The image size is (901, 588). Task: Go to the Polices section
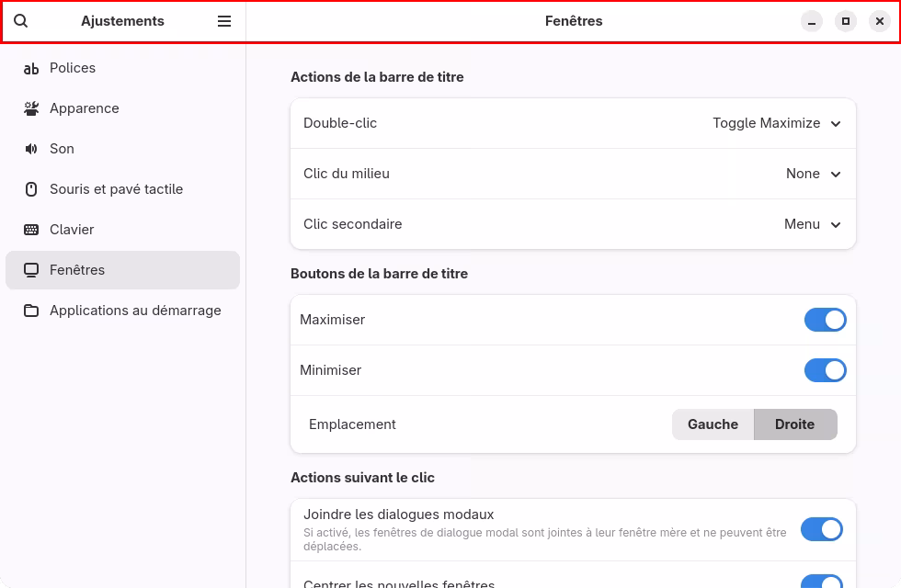[122, 68]
